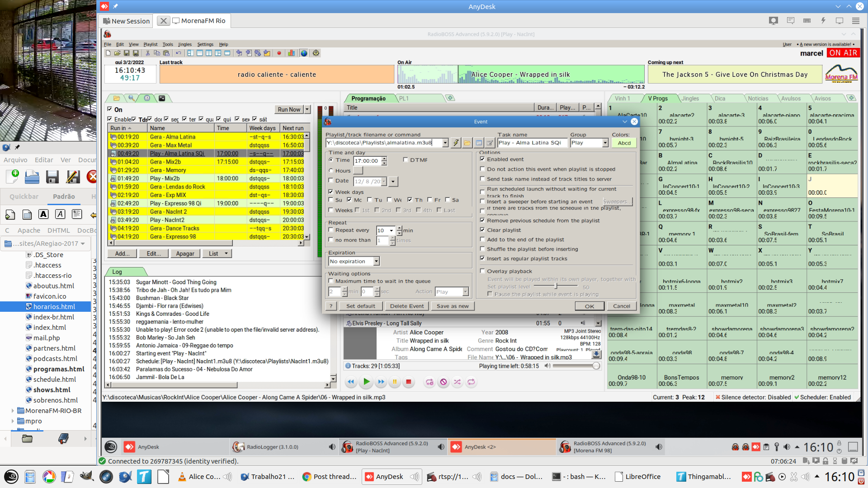Click the playlist list icon in Event dialog
Screen dimensions: 868x488
click(479, 143)
